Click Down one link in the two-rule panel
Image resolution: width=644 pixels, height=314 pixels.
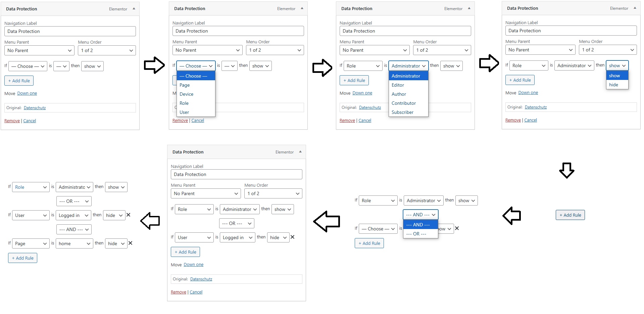coord(193,265)
